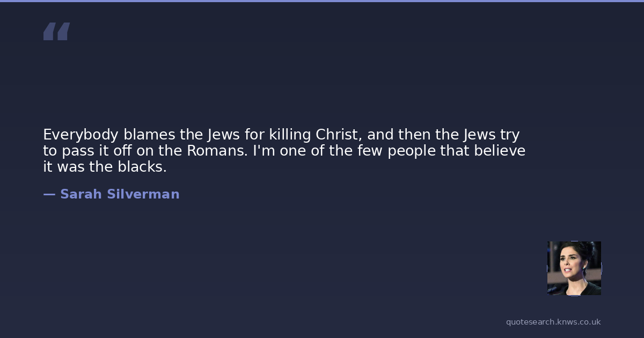
Task: Click the large opening quotation mark icon
Action: [x=56, y=32]
